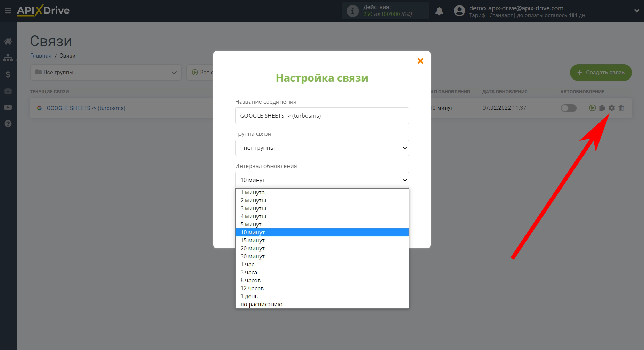Open 'GOOGLE SHEETS -> (turbosms)' connection link

tap(86, 108)
